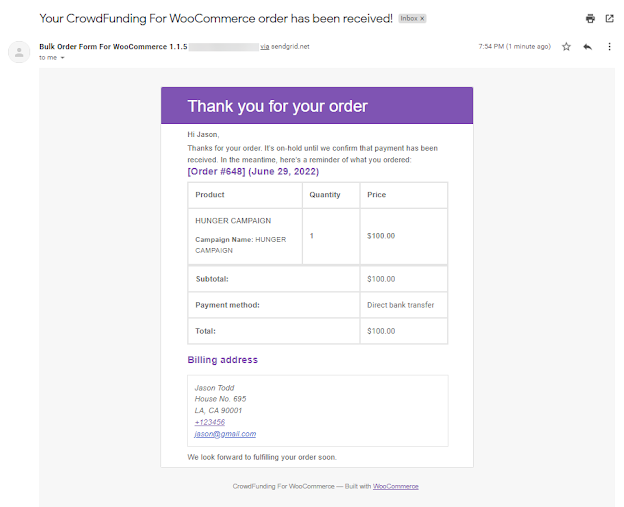Click the Direct bank transfer cell
624x507 pixels.
pyautogui.click(x=404, y=305)
